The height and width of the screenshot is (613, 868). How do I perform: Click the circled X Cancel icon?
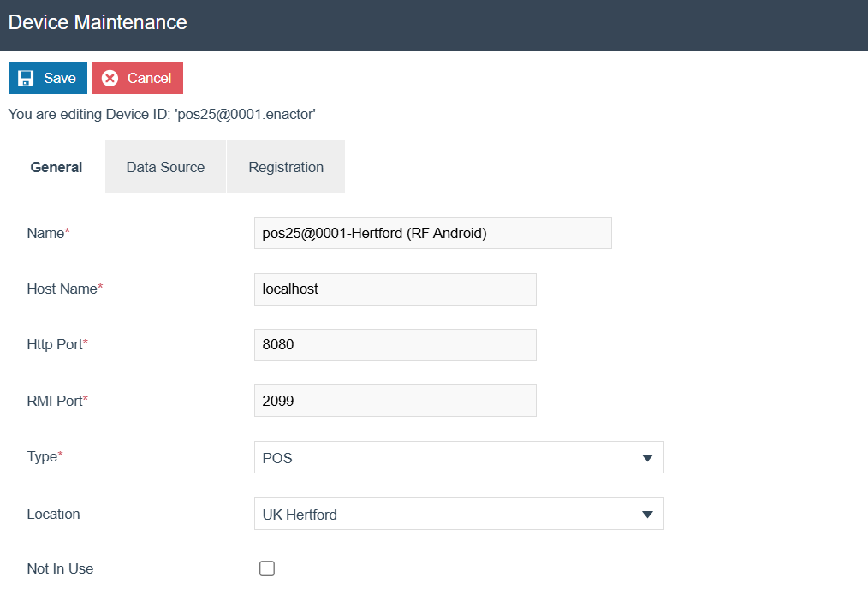(x=110, y=78)
